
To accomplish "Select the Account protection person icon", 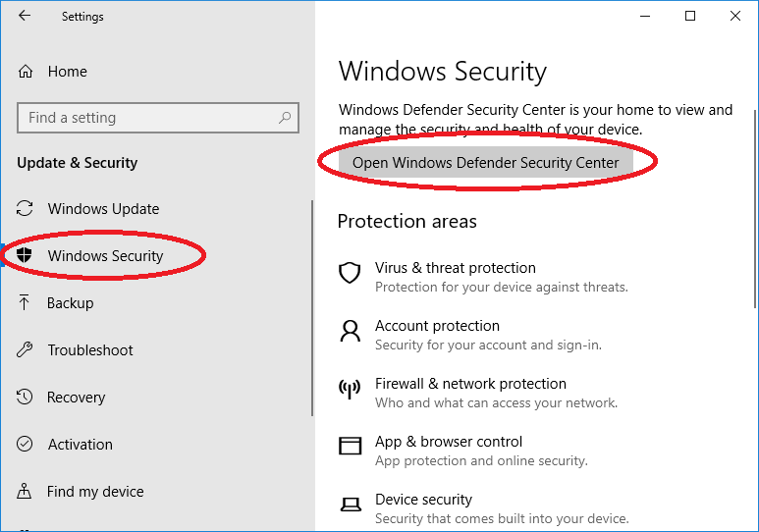I will [350, 331].
